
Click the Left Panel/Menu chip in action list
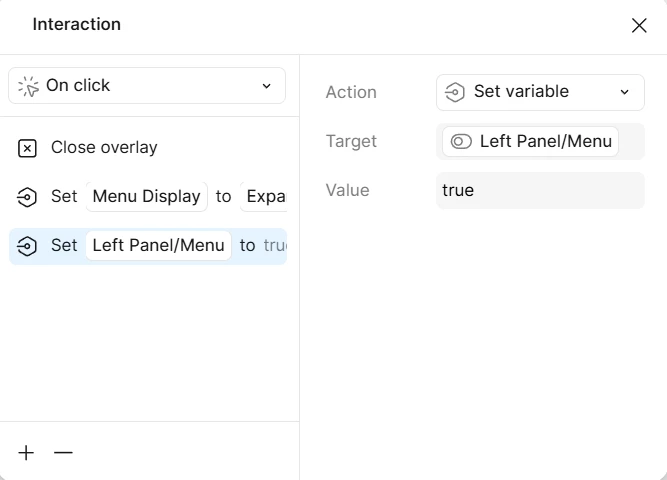[158, 245]
